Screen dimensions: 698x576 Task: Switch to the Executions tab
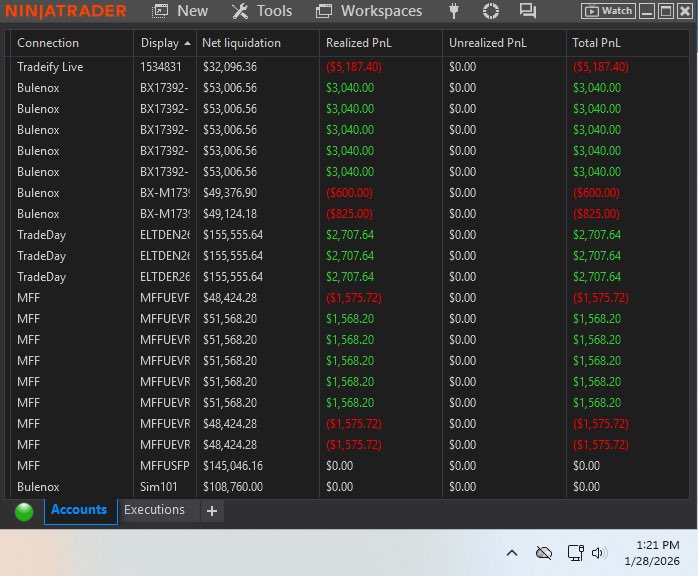click(x=154, y=510)
